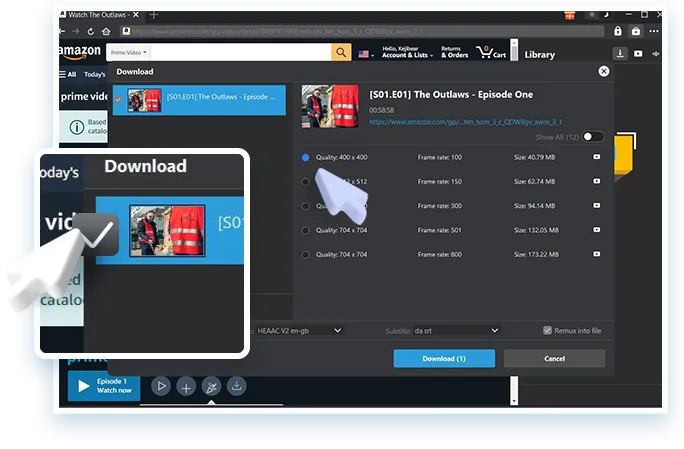Screen dimensions: 684x449
Task: Open the HEAAC V2 en-gb audio dropdown
Action: pos(298,331)
